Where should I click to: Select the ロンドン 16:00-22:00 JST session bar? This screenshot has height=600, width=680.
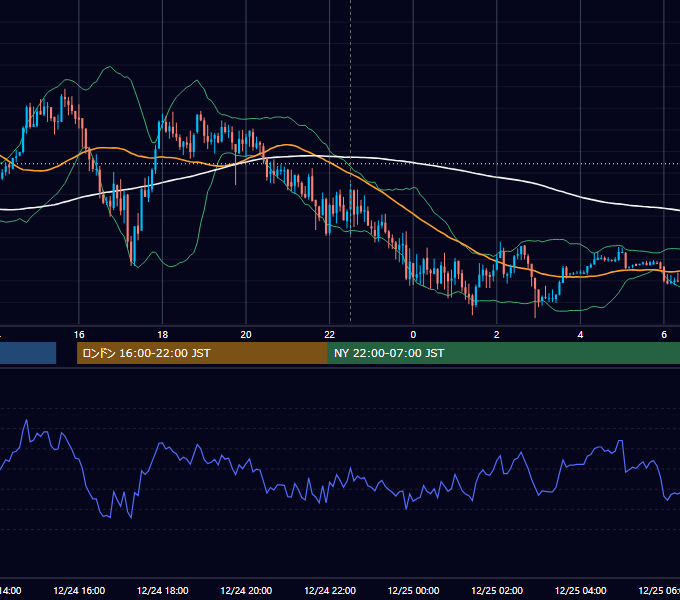pos(202,353)
